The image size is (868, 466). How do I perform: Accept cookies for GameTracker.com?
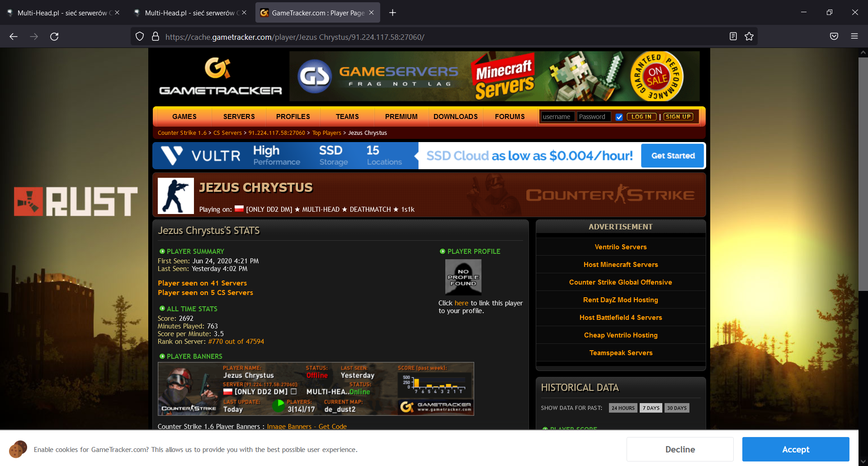(x=795, y=449)
